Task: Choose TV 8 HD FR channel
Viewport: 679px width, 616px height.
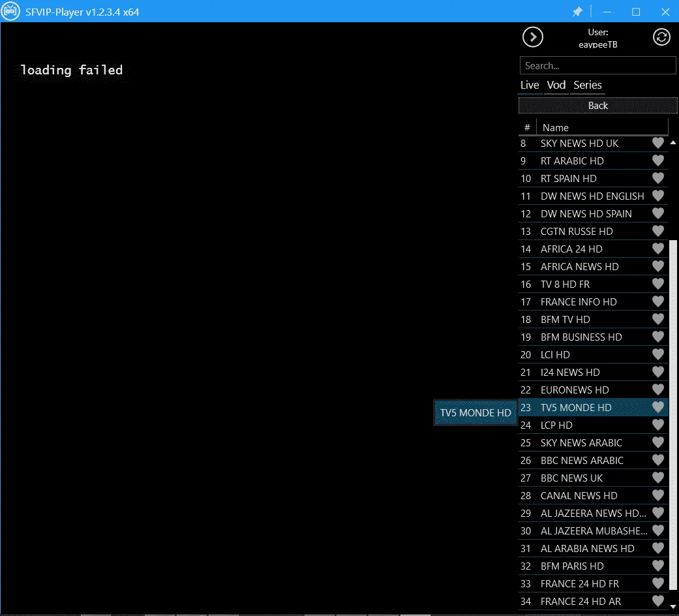Action: click(x=594, y=284)
